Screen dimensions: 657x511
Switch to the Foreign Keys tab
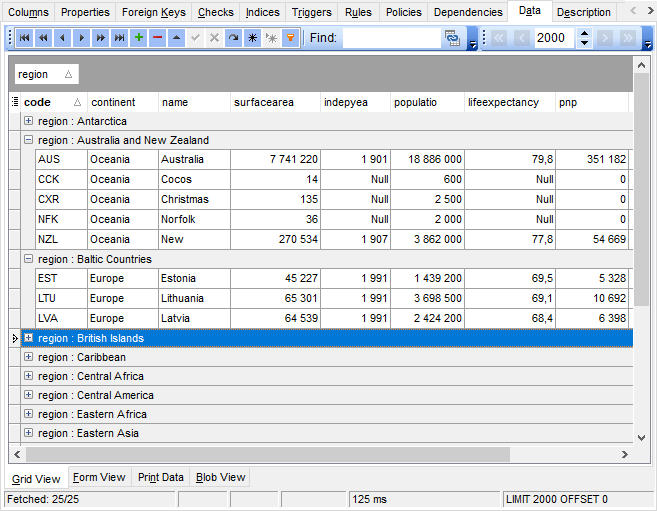[x=153, y=12]
